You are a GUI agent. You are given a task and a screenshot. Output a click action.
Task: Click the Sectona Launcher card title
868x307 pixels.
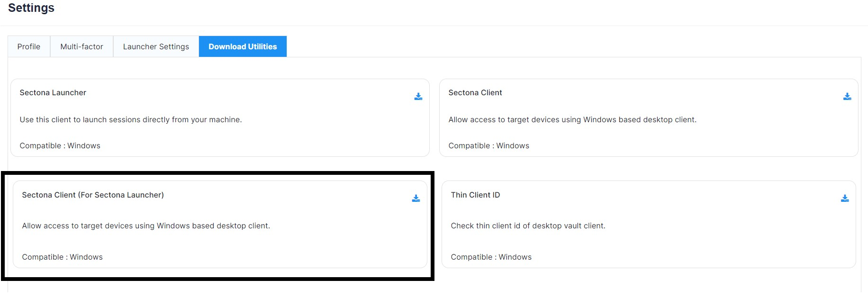coord(53,93)
